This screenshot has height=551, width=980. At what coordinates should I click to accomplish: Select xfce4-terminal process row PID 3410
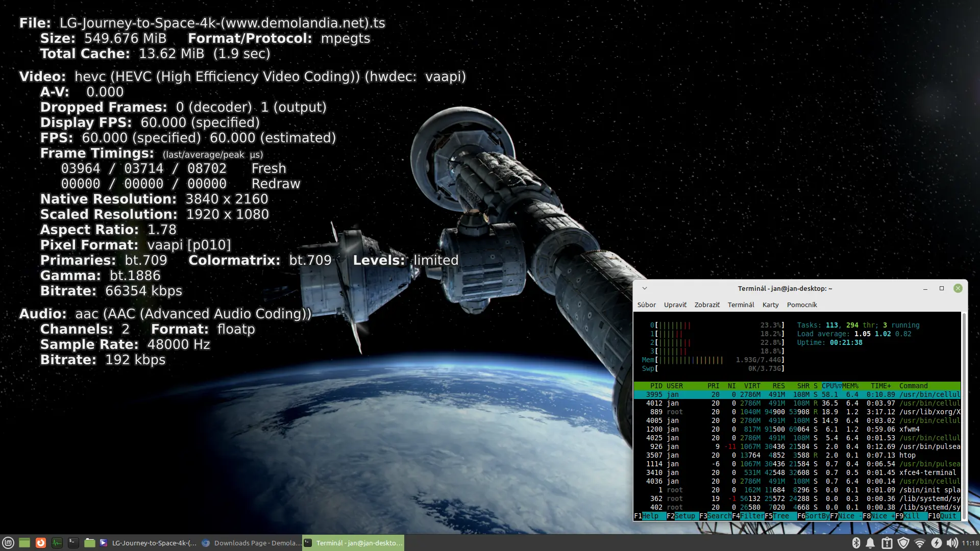click(797, 472)
